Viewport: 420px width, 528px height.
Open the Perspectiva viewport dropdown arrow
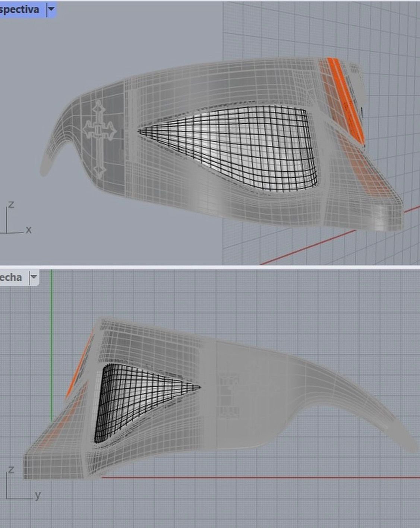pyautogui.click(x=51, y=9)
